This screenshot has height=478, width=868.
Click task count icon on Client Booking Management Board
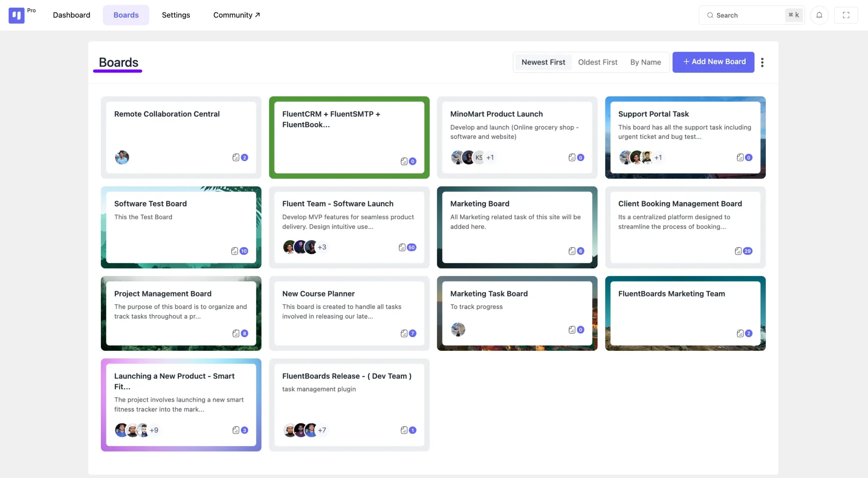coord(738,251)
